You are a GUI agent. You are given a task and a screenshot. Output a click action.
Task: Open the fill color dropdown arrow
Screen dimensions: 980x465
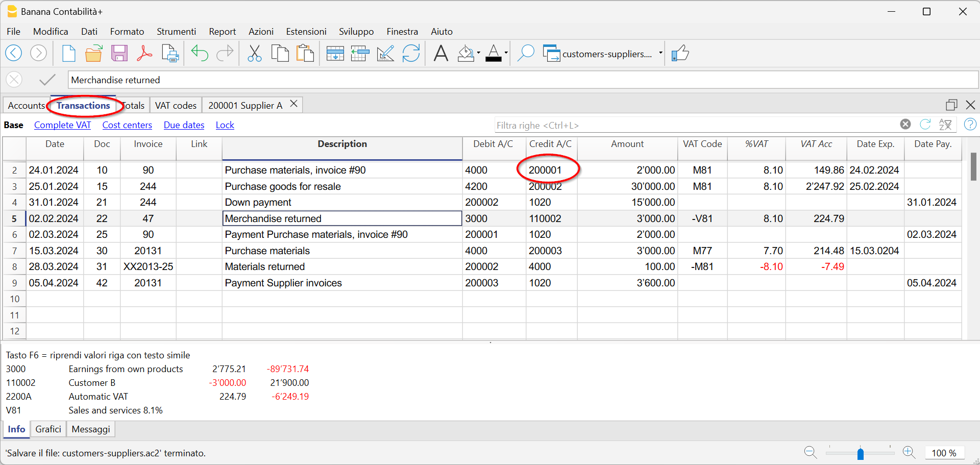pyautogui.click(x=478, y=53)
